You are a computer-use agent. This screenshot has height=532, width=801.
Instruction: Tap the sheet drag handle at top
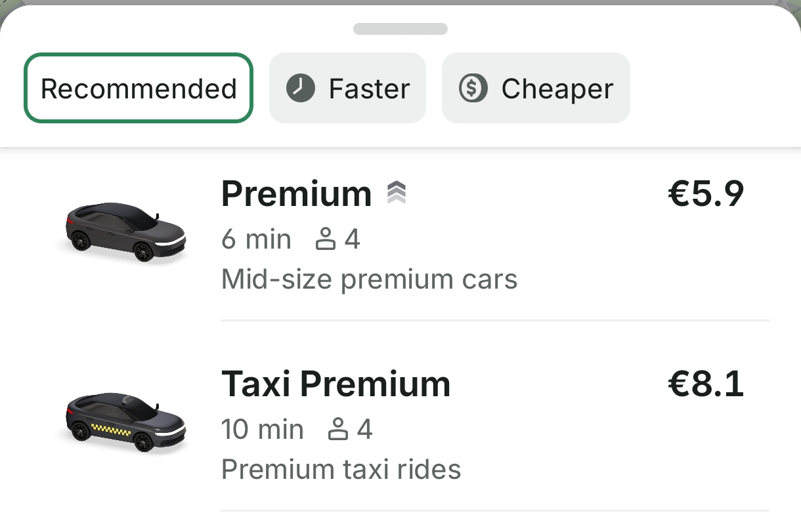pyautogui.click(x=401, y=29)
